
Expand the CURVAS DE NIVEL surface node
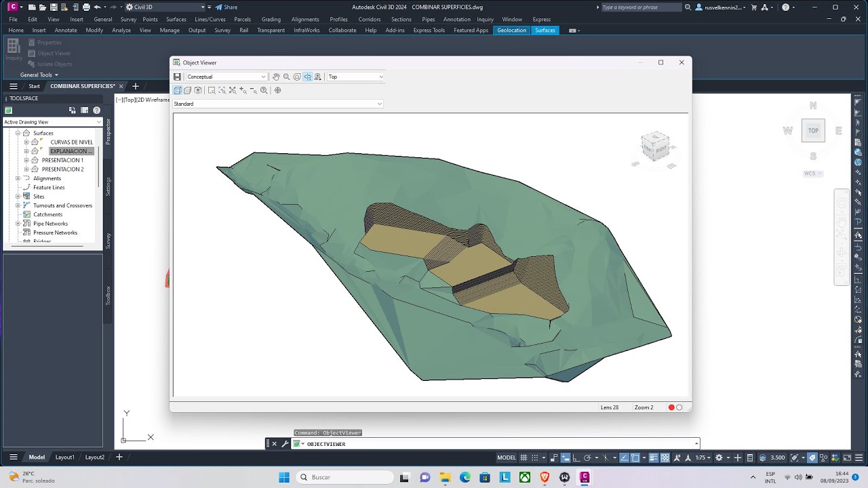[x=26, y=142]
